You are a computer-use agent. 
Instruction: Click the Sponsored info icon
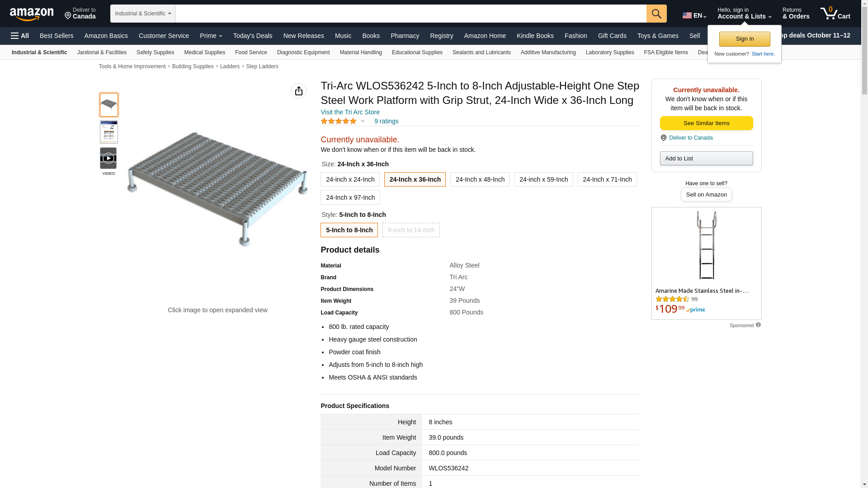pos(758,325)
